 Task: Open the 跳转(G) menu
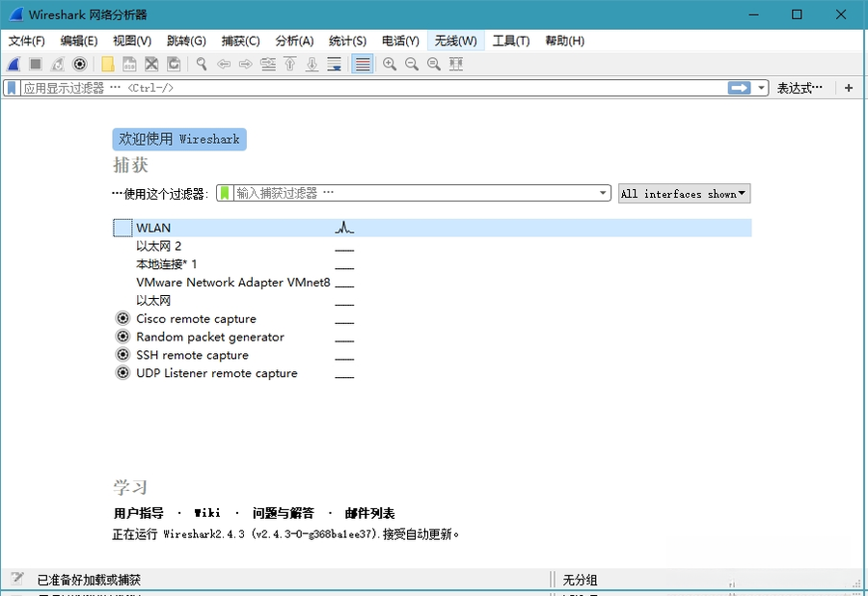coord(186,41)
